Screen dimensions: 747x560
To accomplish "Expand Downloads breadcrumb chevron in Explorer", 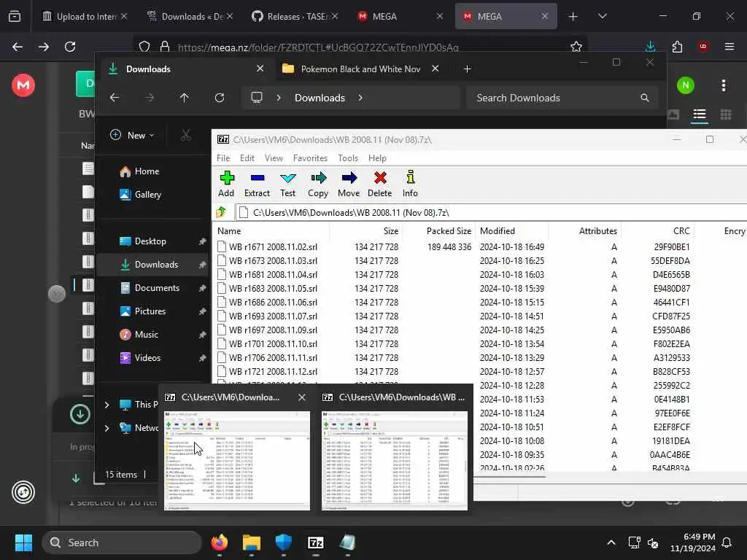I will pos(360,98).
